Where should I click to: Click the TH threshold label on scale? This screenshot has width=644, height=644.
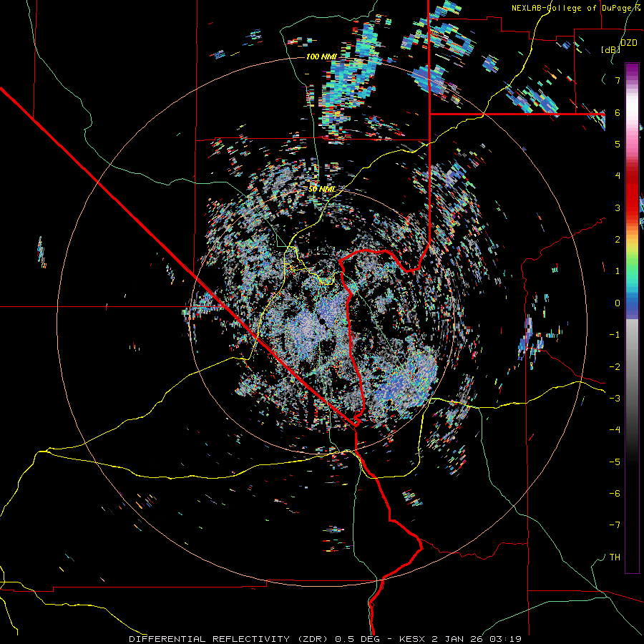[x=615, y=557]
